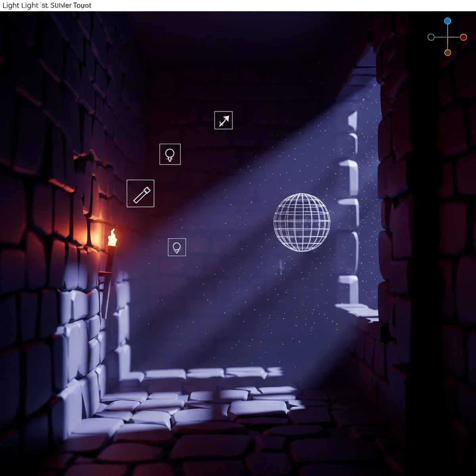Select the wireframe sphere probe in the viewport

click(x=302, y=222)
